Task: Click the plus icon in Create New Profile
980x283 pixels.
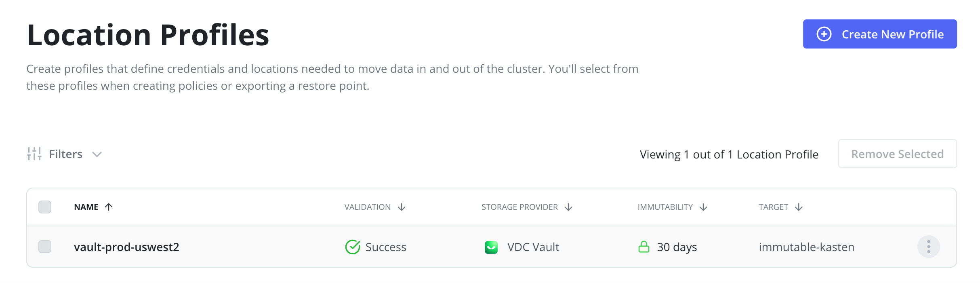Action: [x=824, y=34]
